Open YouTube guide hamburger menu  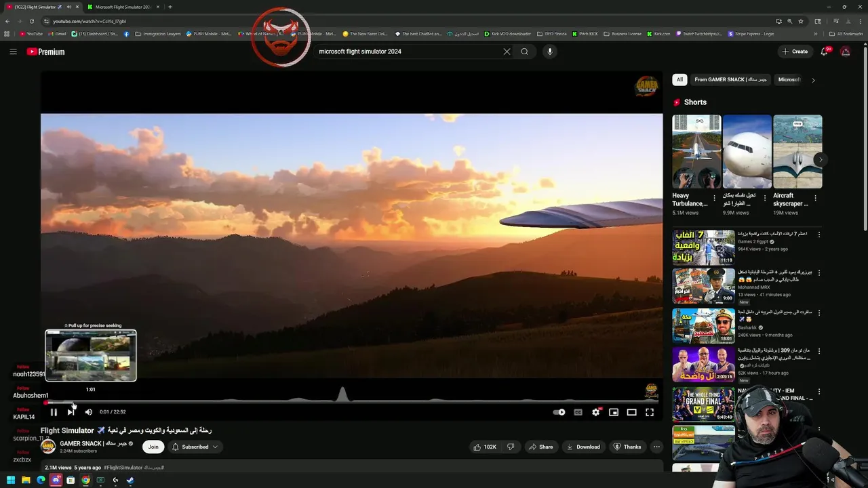[13, 52]
